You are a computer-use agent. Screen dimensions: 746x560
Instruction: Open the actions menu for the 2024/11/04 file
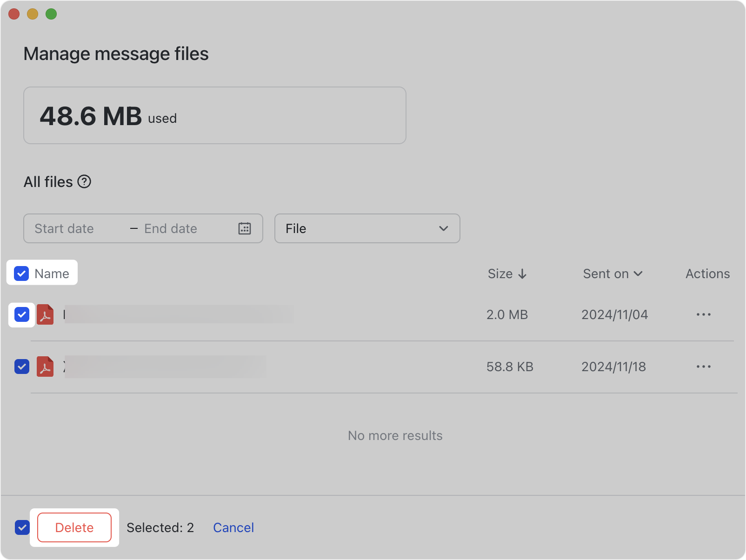click(x=704, y=314)
